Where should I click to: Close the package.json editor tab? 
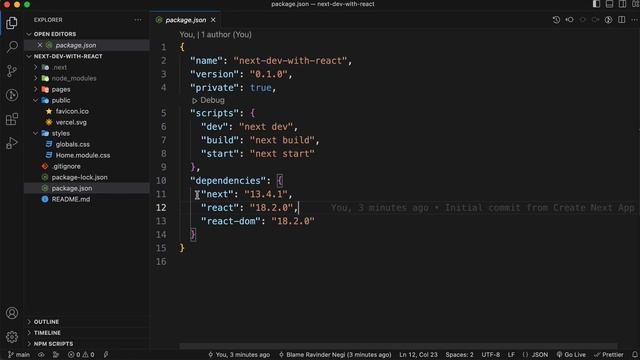pyautogui.click(x=213, y=20)
